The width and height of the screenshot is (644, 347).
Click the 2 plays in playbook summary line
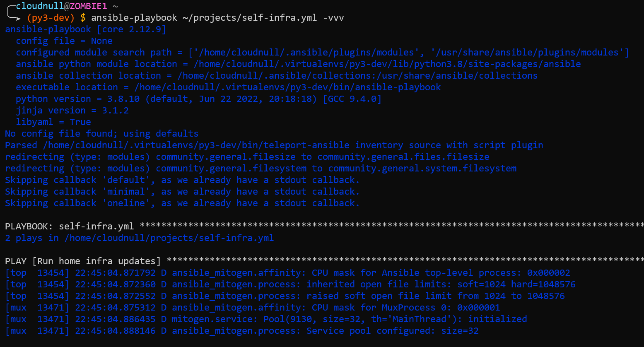[140, 238]
